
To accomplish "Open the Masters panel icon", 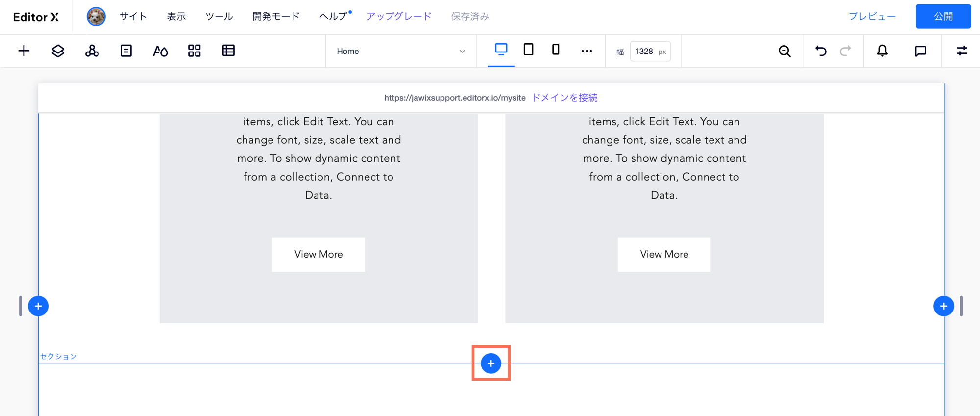I will 92,51.
